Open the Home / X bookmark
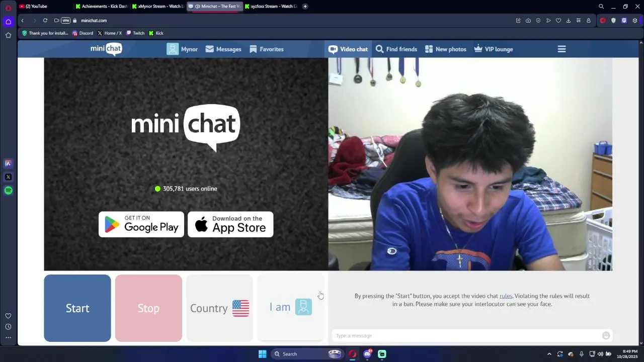The image size is (644, 362). coord(109,33)
